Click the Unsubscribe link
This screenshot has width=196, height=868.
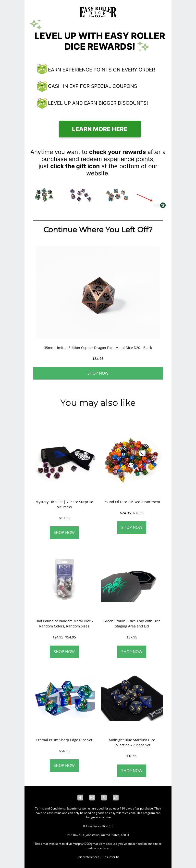tap(111, 857)
